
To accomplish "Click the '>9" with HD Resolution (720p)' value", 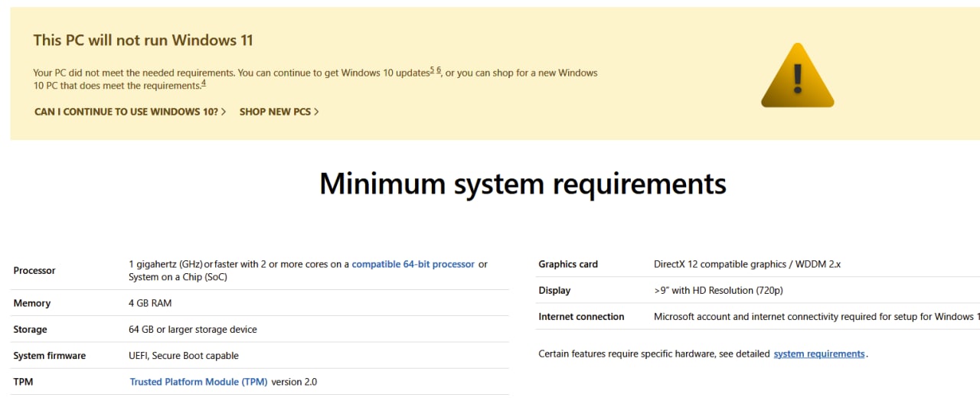I will pyautogui.click(x=718, y=291).
